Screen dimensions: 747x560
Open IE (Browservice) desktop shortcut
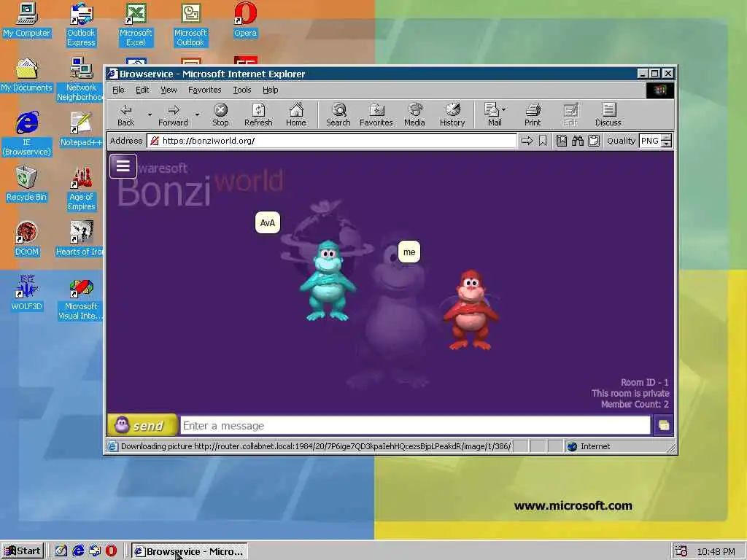pyautogui.click(x=27, y=134)
